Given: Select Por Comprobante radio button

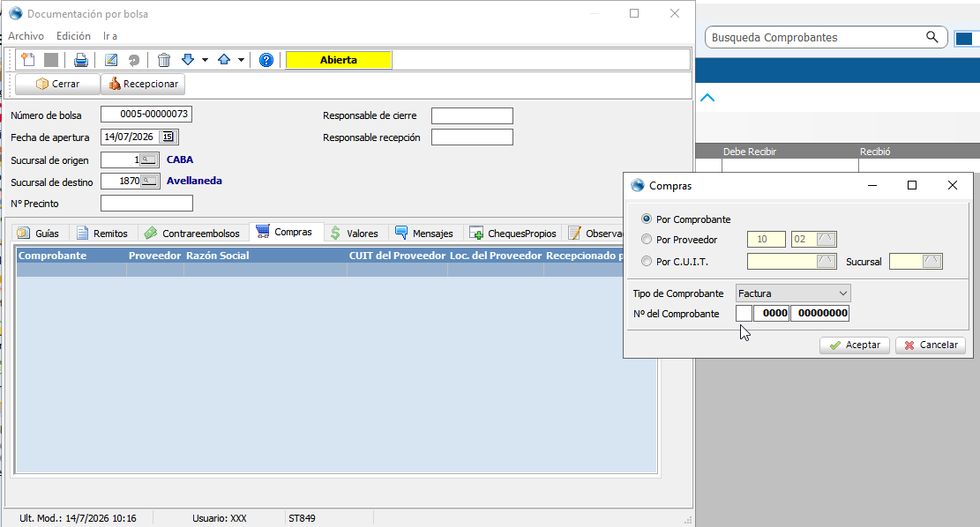Looking at the screenshot, I should pyautogui.click(x=647, y=219).
